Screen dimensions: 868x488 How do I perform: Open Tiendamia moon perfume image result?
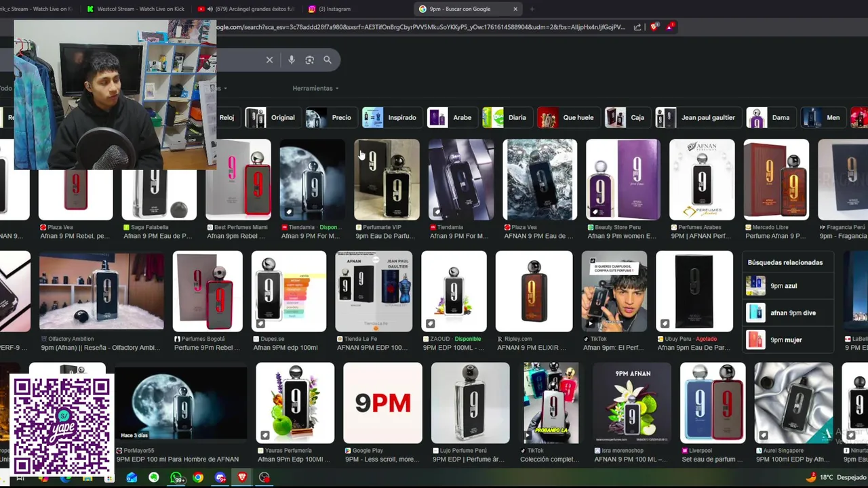click(313, 180)
